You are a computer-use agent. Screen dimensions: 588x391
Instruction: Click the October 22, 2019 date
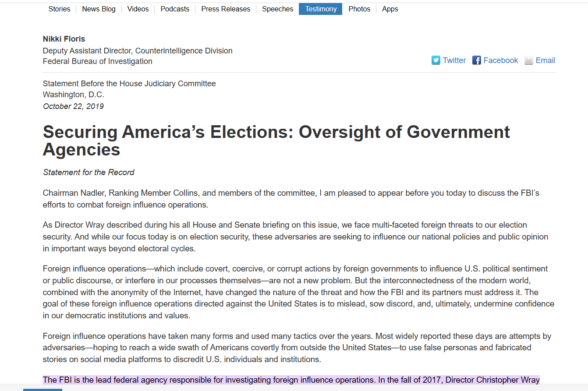pyautogui.click(x=73, y=106)
